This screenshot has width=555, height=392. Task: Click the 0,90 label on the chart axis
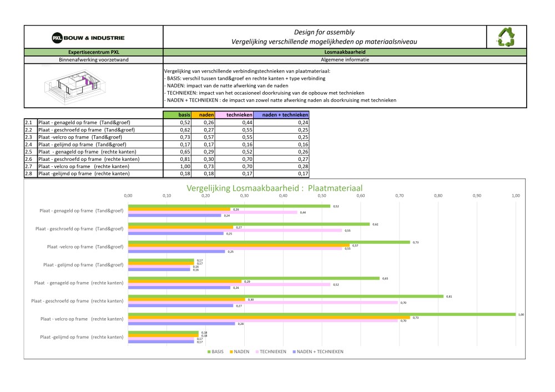pos(477,196)
